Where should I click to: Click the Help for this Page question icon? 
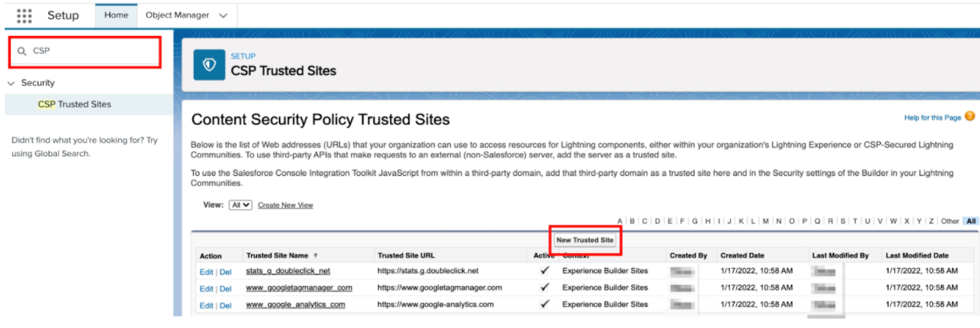[970, 117]
